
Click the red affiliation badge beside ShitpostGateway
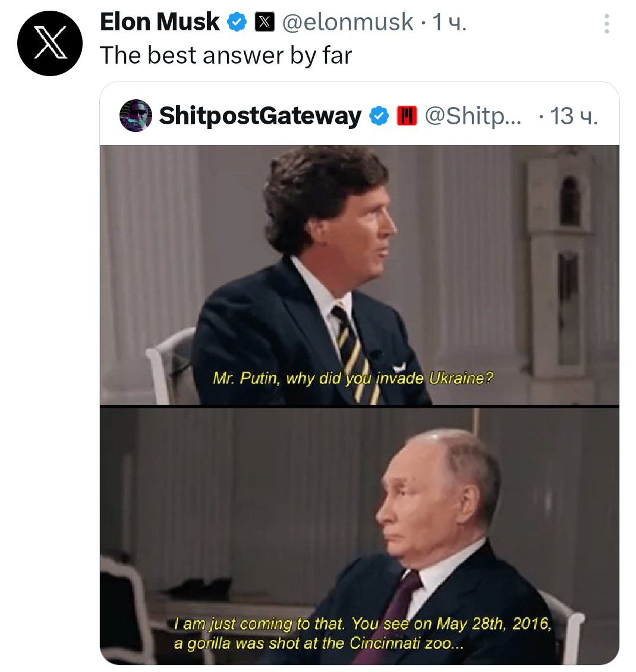(407, 116)
